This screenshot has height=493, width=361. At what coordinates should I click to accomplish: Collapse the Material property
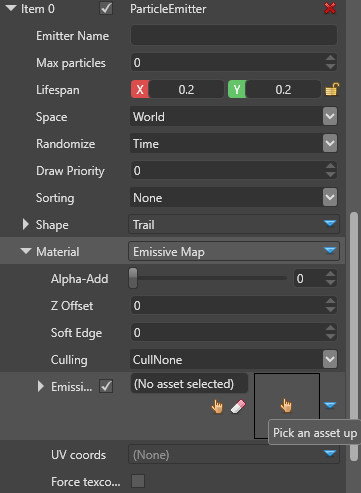(26, 251)
